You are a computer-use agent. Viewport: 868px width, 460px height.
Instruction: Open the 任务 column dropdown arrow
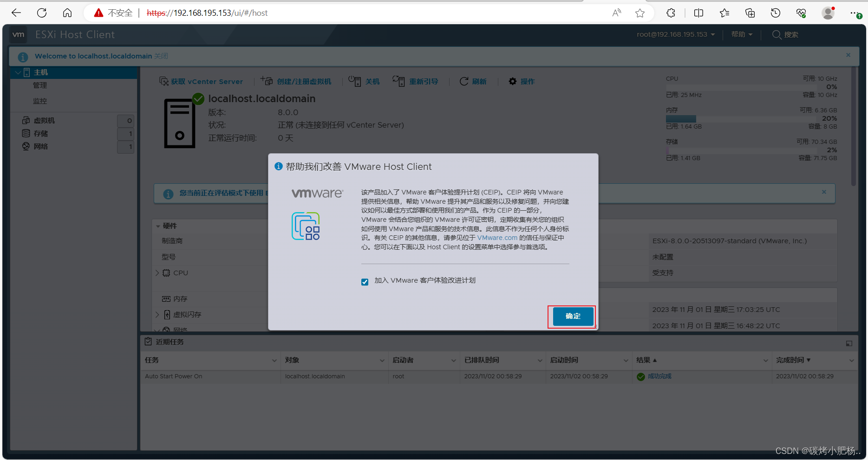point(274,361)
